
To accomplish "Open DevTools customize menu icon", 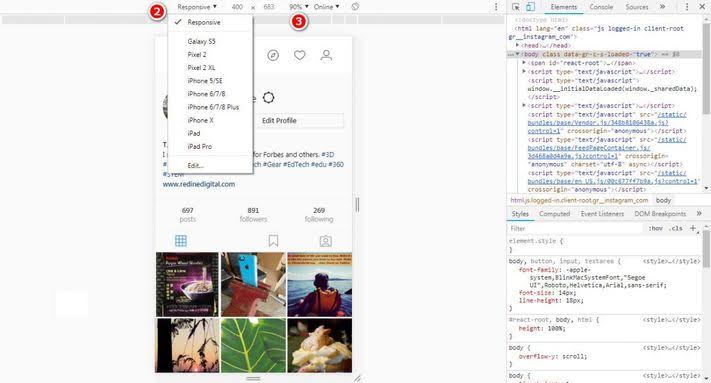I will click(687, 7).
